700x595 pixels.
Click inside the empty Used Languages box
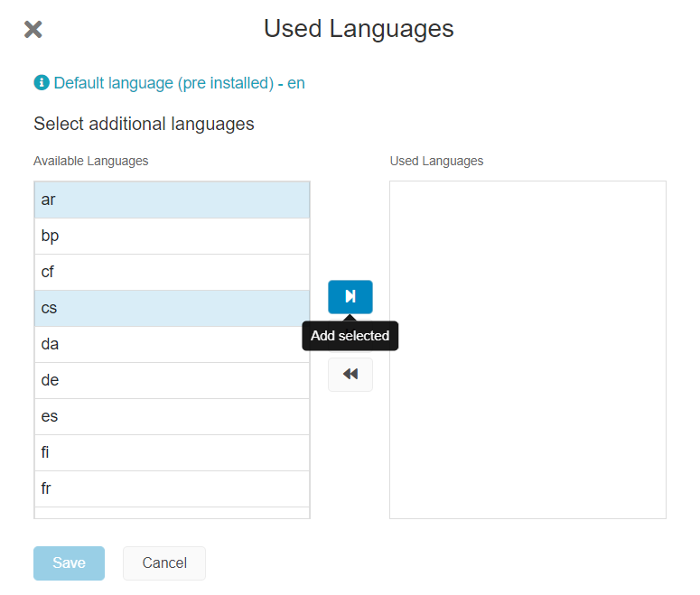pyautogui.click(x=527, y=350)
